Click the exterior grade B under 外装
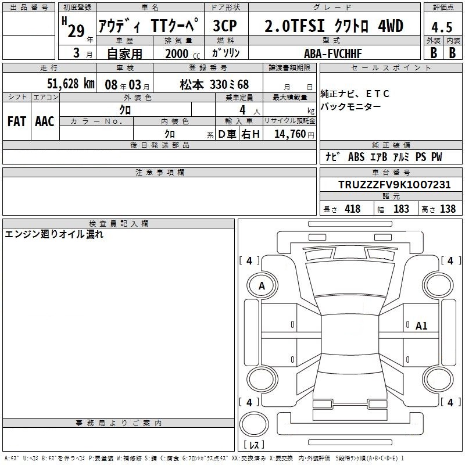This screenshot has height=465, width=476. coord(434,53)
